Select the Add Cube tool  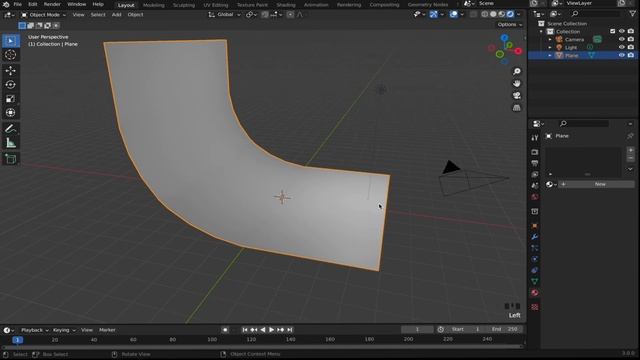pyautogui.click(x=11, y=159)
